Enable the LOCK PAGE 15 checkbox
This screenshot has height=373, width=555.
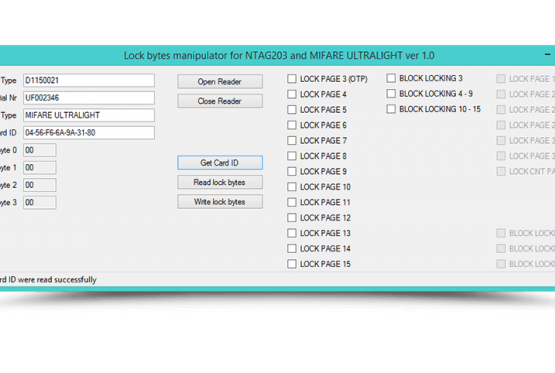coord(292,264)
